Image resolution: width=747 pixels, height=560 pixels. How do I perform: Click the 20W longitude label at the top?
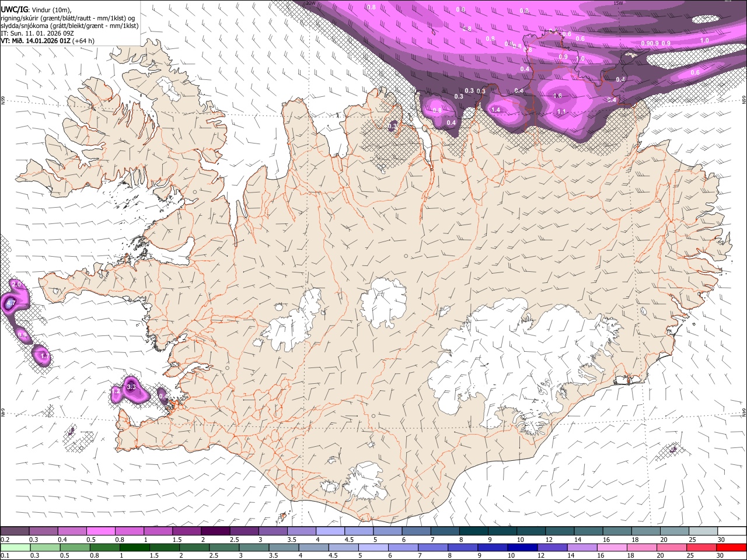coord(310,3)
